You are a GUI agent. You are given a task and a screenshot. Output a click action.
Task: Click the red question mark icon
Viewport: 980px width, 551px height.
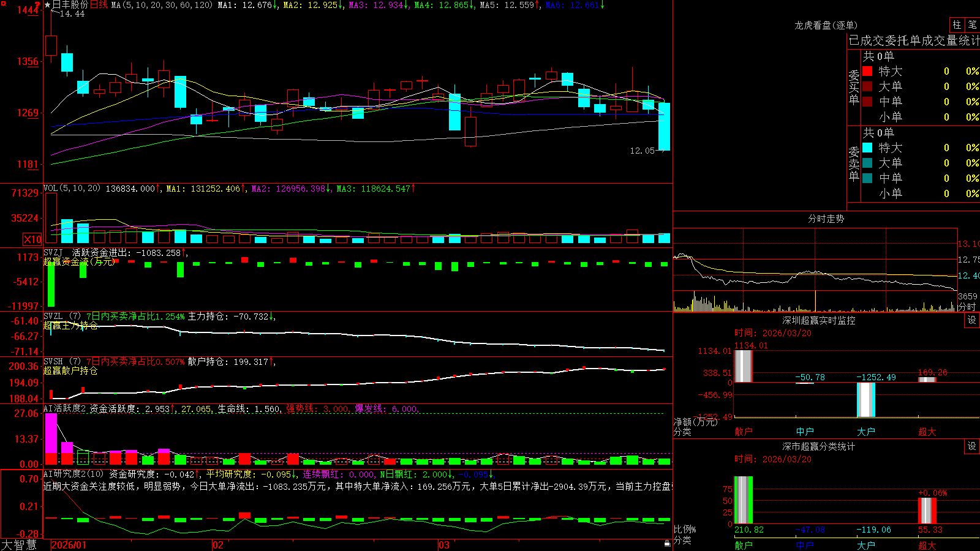click(37, 5)
